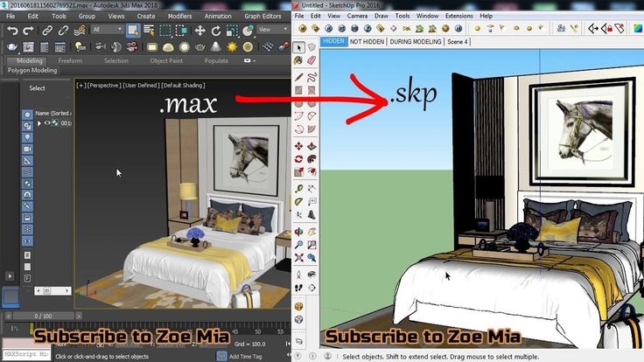Screen dimensions: 644x362
Task: Open the [Default Shading] viewport menu
Action: tap(183, 86)
